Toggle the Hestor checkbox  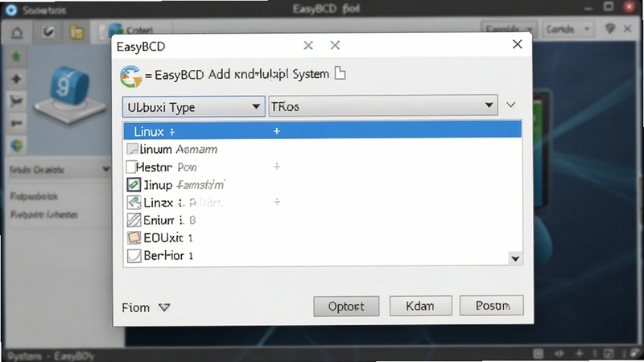click(131, 167)
